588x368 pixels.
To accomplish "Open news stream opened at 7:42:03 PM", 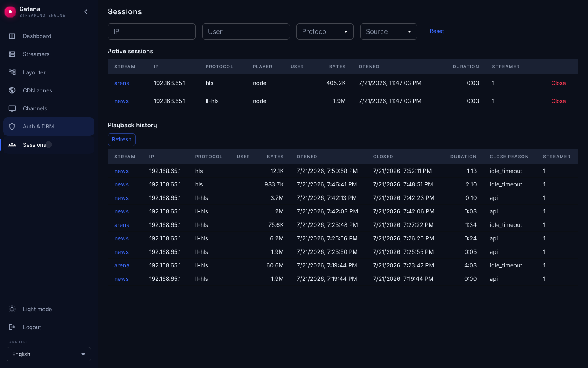I will click(121, 211).
